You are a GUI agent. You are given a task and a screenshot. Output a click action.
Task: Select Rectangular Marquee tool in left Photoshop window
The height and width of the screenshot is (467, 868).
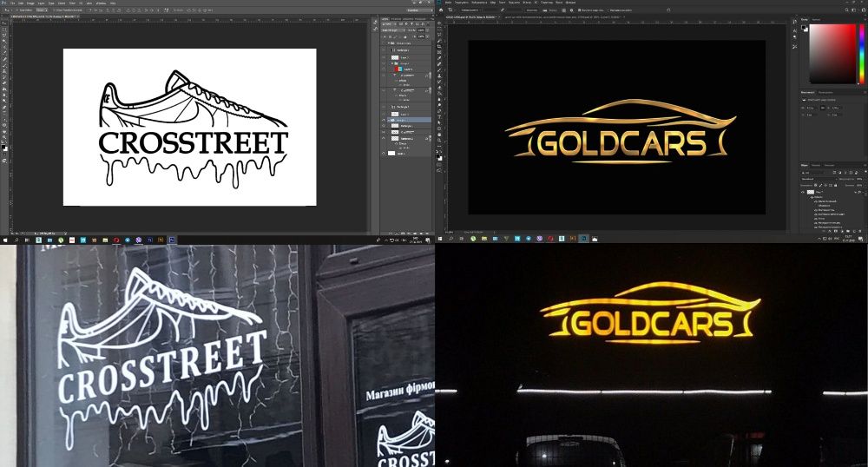(x=3, y=30)
